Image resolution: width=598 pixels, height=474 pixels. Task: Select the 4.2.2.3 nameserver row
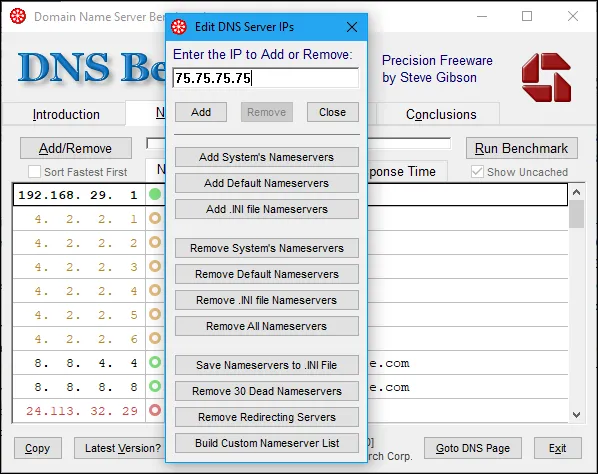[290, 266]
